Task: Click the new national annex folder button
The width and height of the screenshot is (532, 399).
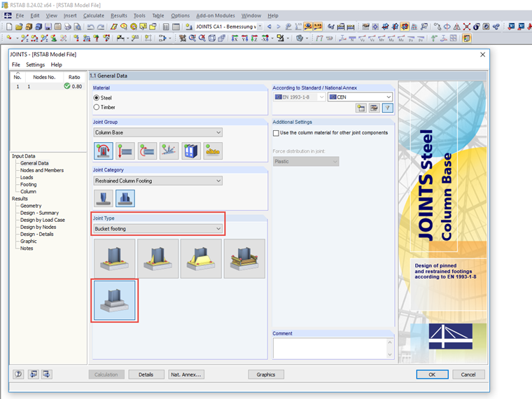Action: pyautogui.click(x=361, y=108)
